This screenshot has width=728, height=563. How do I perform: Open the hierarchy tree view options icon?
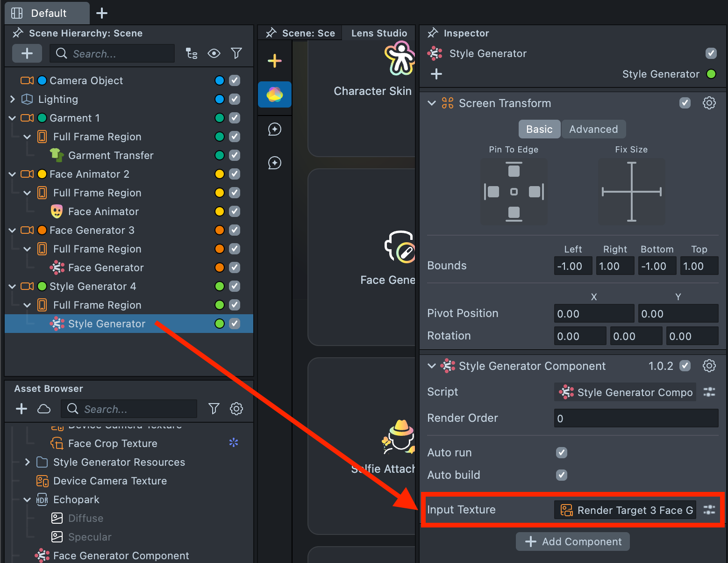(192, 53)
